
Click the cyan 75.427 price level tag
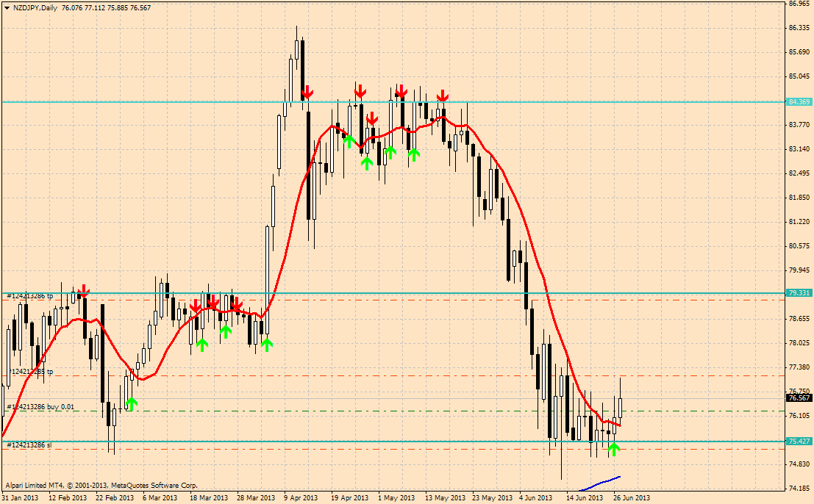coord(799,442)
